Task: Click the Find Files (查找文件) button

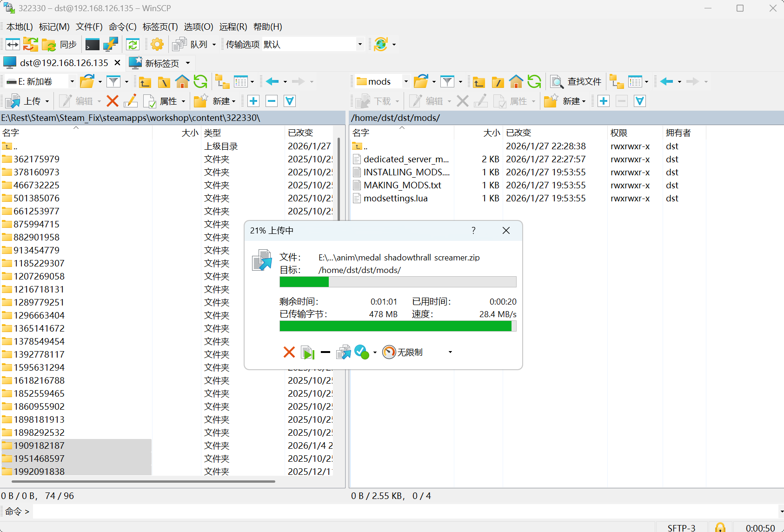Action: [x=576, y=82]
